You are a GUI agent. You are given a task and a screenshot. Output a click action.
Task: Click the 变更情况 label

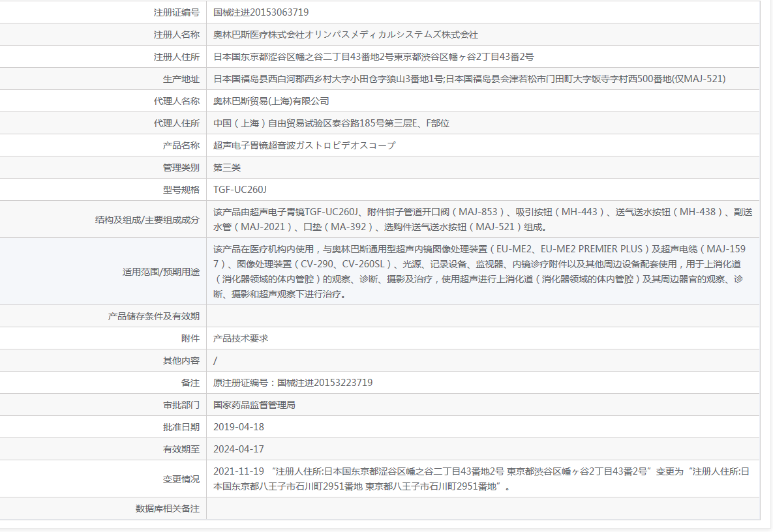pos(181,479)
